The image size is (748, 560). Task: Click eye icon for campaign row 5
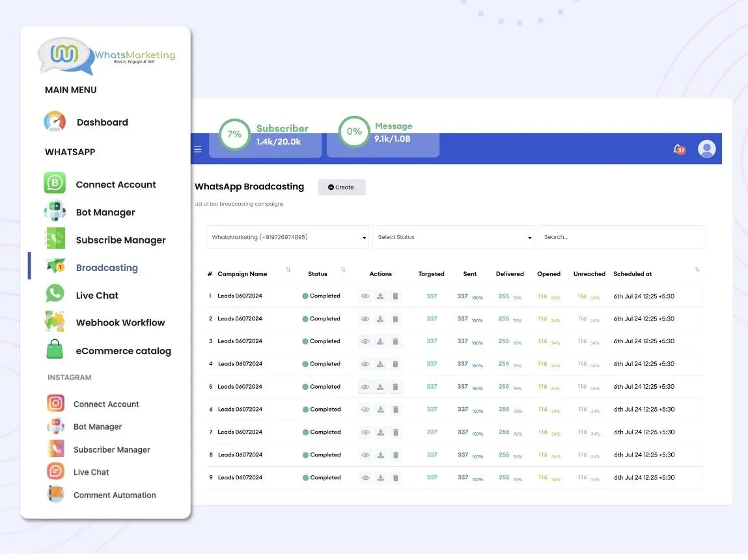point(365,387)
